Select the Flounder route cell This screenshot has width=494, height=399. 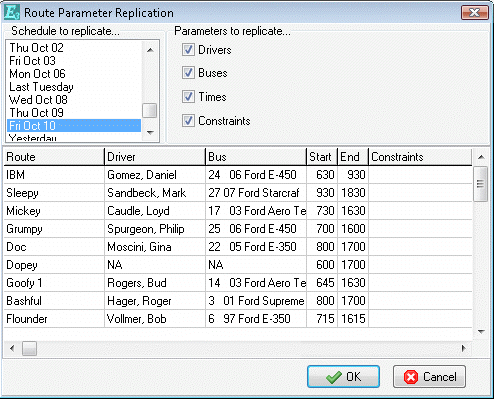(54, 319)
